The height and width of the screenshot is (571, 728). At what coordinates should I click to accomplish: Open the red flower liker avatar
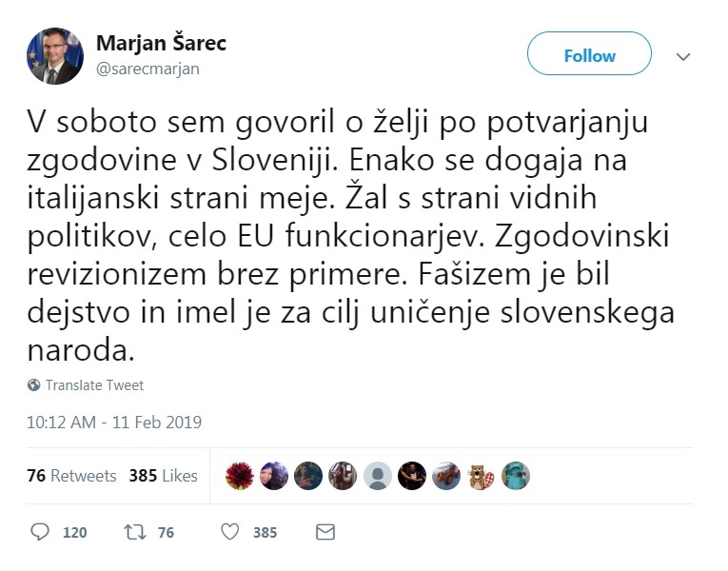[x=240, y=476]
